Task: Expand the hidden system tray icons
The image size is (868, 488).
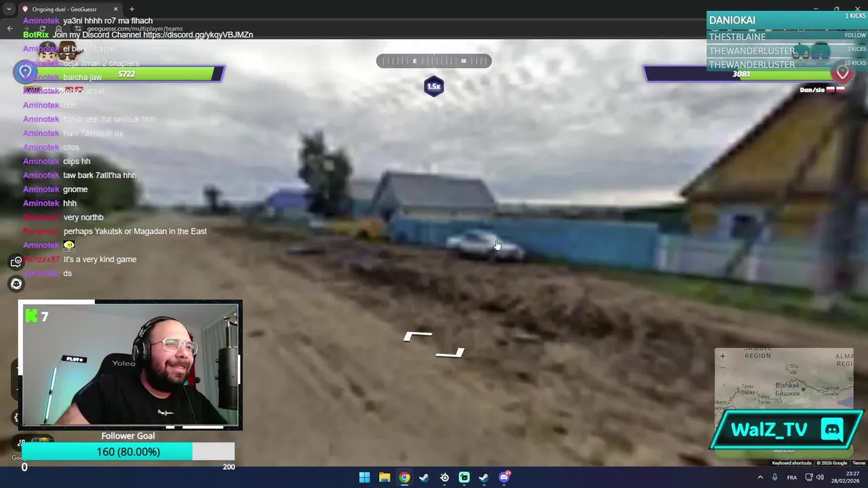Action: click(x=759, y=477)
